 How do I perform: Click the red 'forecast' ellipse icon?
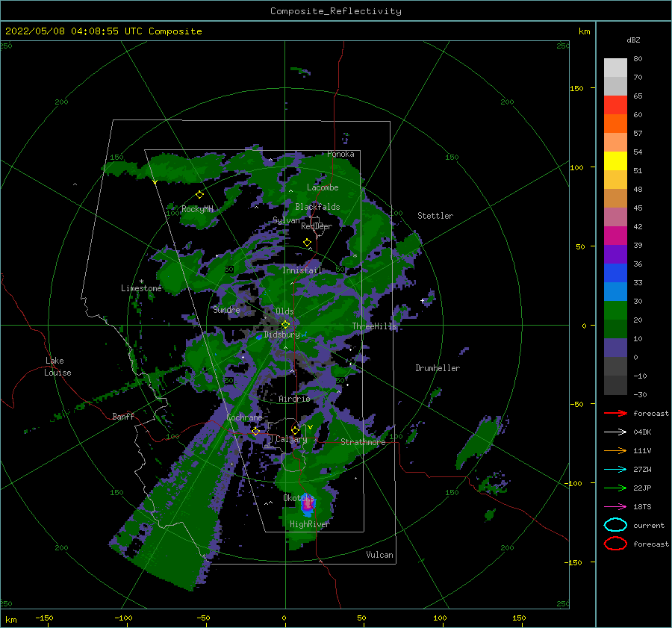[615, 544]
